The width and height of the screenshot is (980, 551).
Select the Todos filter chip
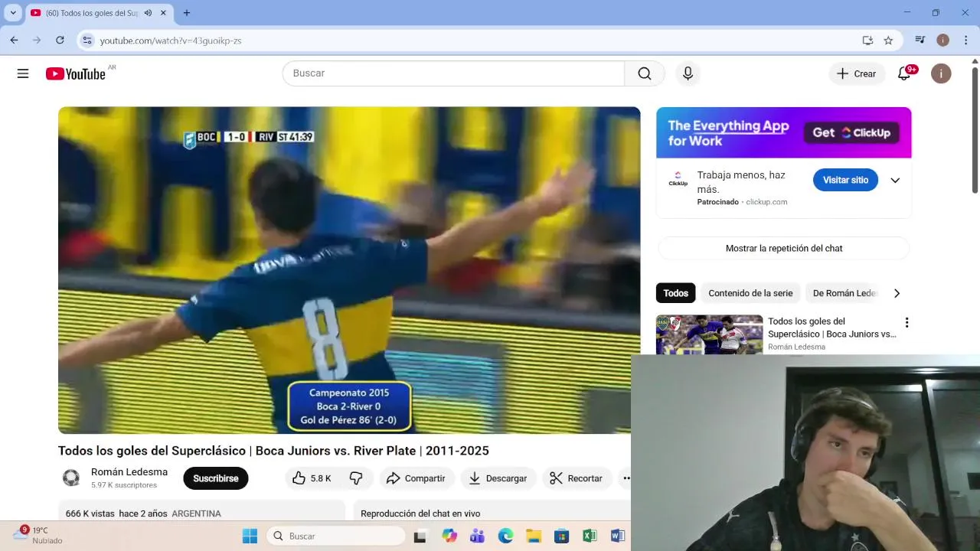(x=675, y=293)
